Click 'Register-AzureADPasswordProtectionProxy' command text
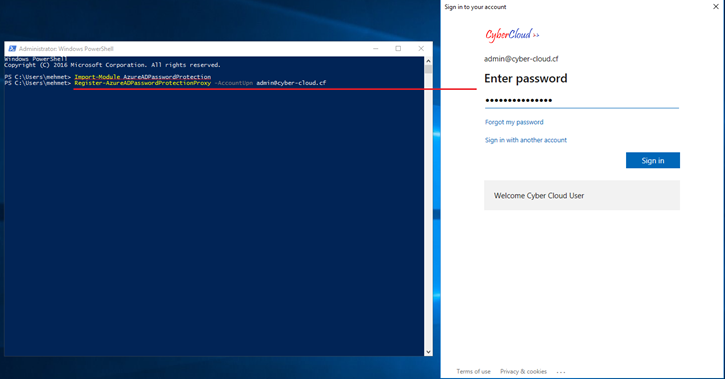Image resolution: width=725 pixels, height=379 pixels. (x=142, y=83)
